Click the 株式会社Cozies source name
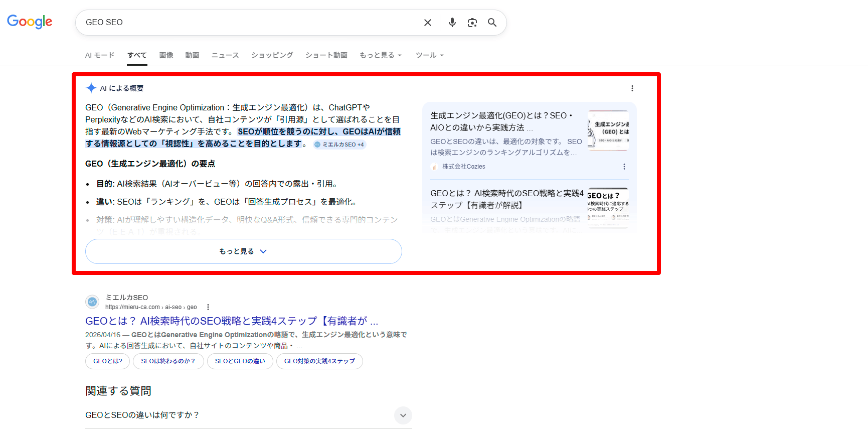This screenshot has width=868, height=432. point(464,167)
